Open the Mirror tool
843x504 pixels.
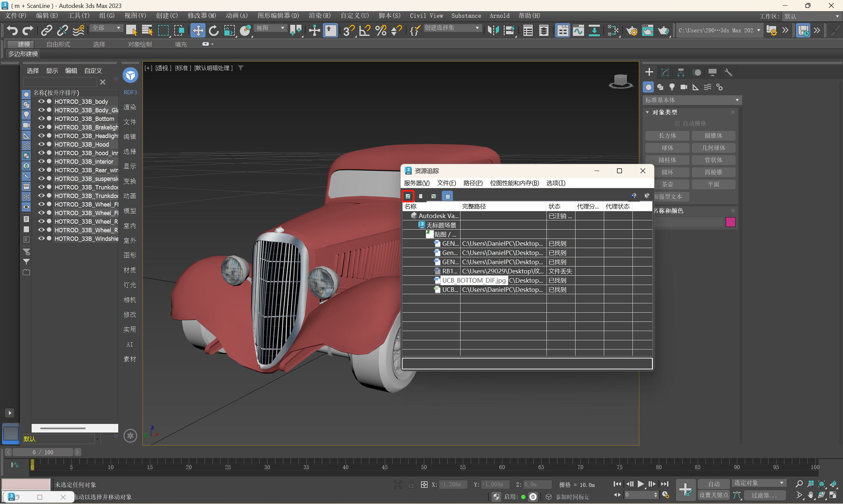[493, 31]
